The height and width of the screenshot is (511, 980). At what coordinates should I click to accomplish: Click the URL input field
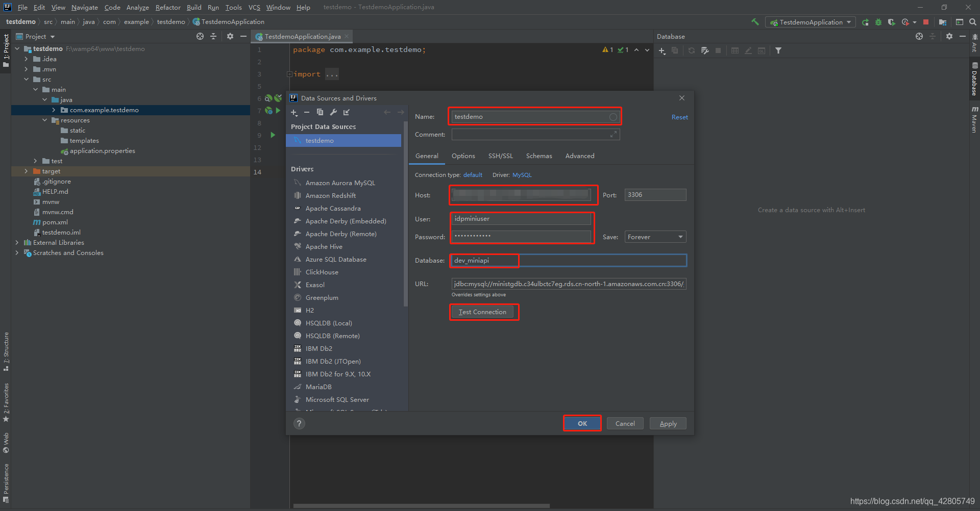(569, 284)
